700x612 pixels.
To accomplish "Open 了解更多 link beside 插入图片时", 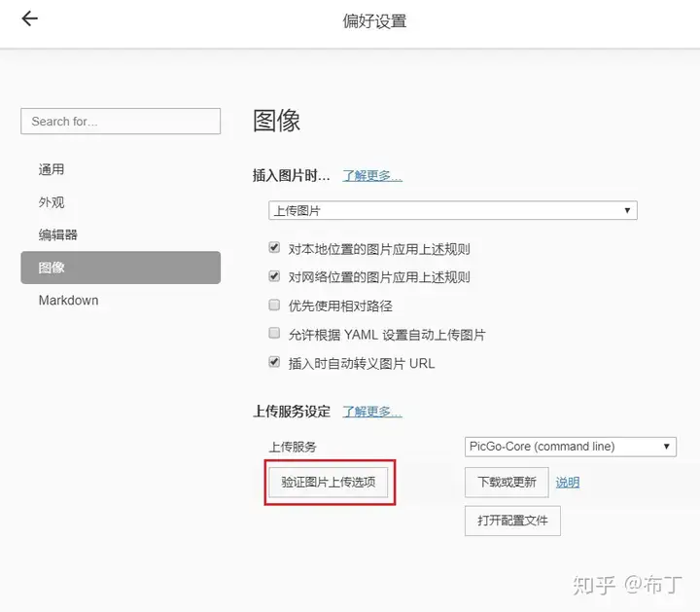I will (372, 176).
